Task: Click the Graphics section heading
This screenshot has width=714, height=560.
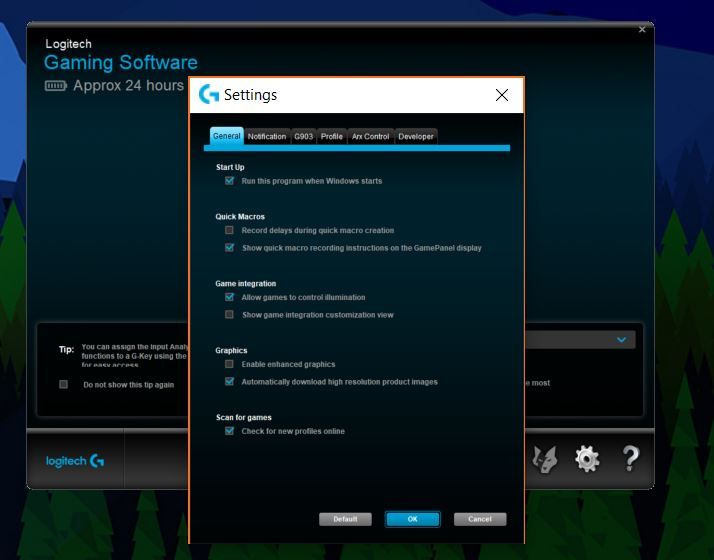Action: [x=231, y=351]
